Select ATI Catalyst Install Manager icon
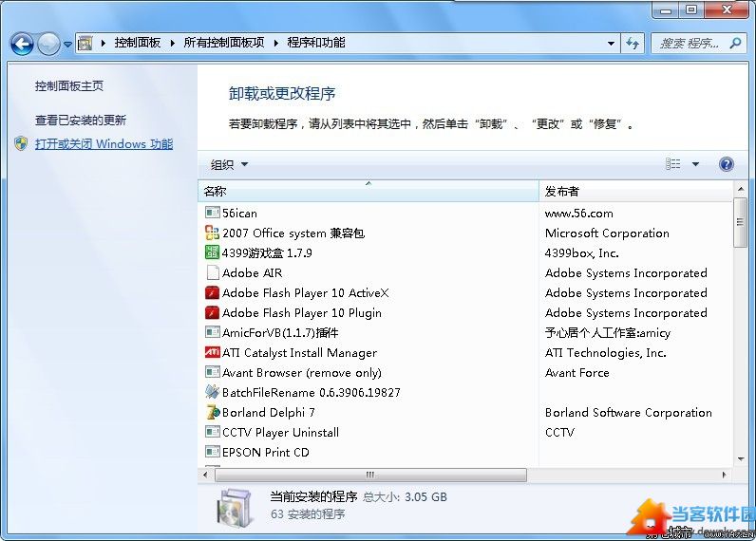The image size is (756, 541). pos(212,352)
